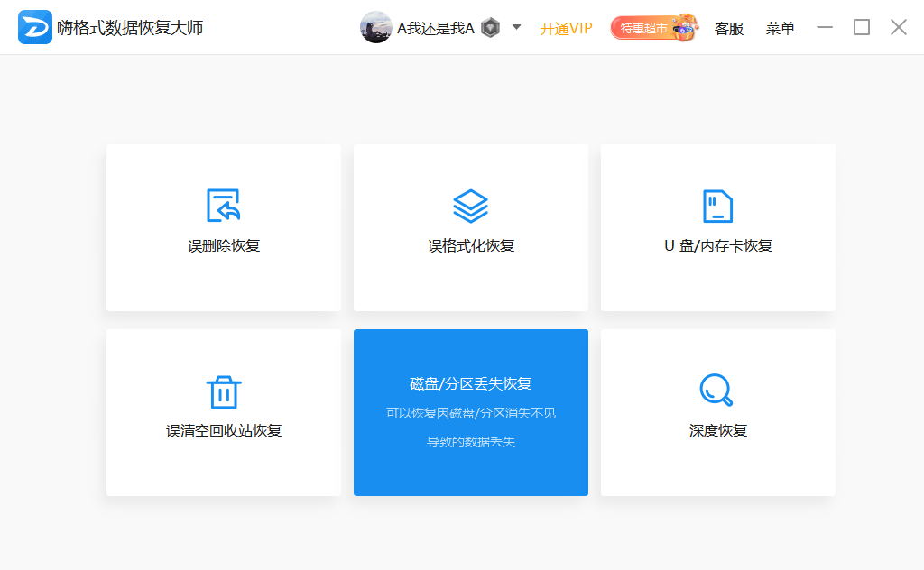Select the 菜单 item in top bar
Image resolution: width=924 pixels, height=570 pixels.
[780, 28]
